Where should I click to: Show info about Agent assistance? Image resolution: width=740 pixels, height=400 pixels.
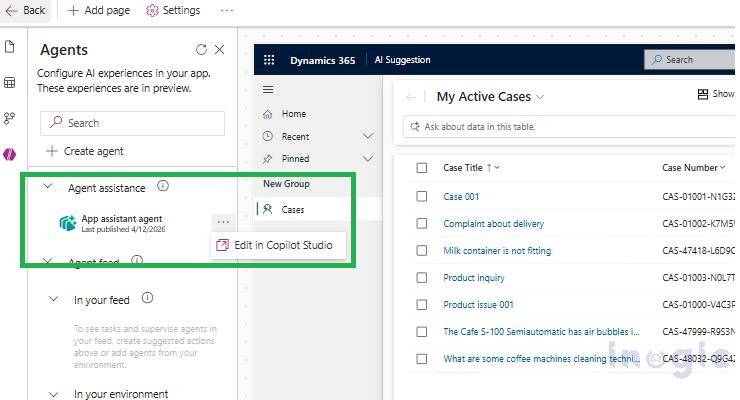tap(163, 185)
